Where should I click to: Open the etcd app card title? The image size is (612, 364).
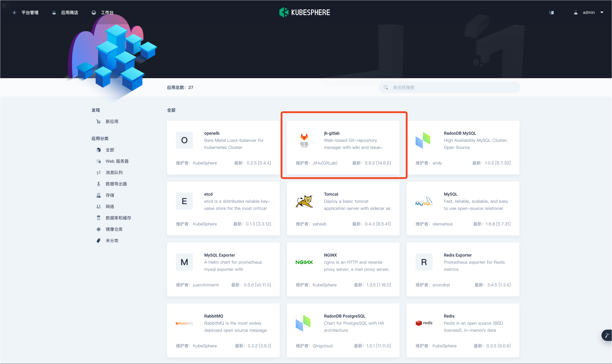[x=208, y=194]
